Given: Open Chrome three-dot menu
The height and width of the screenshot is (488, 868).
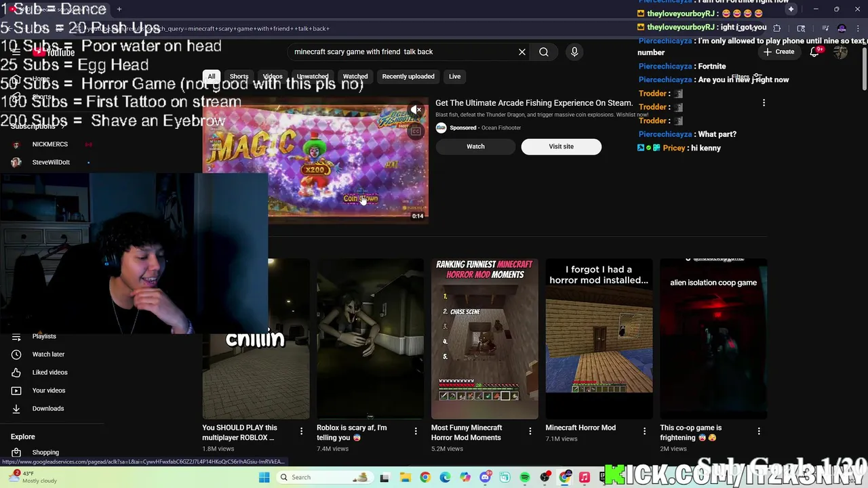Looking at the screenshot, I should [858, 28].
